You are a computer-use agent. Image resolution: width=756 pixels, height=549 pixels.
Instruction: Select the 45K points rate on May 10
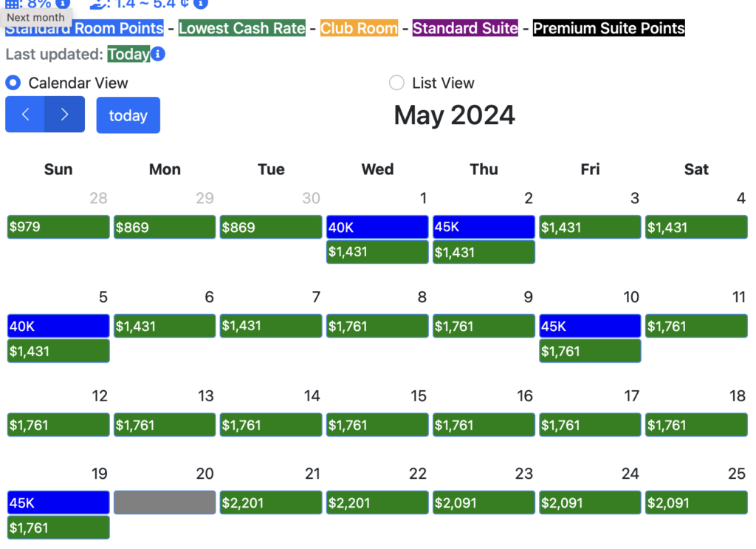pos(589,325)
